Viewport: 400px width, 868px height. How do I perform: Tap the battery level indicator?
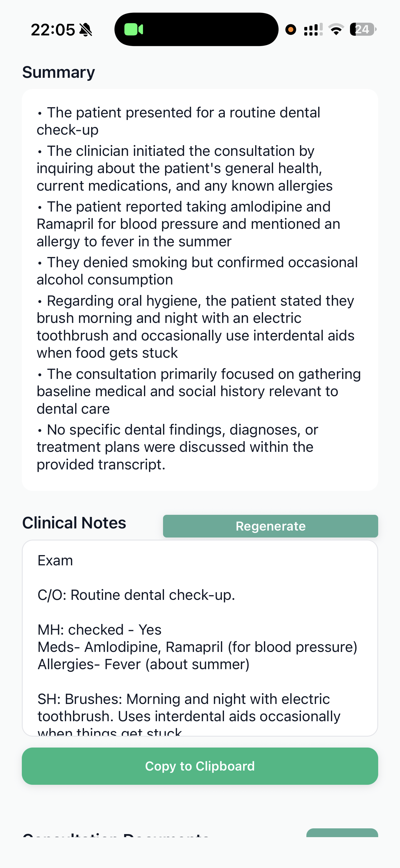[x=362, y=30]
